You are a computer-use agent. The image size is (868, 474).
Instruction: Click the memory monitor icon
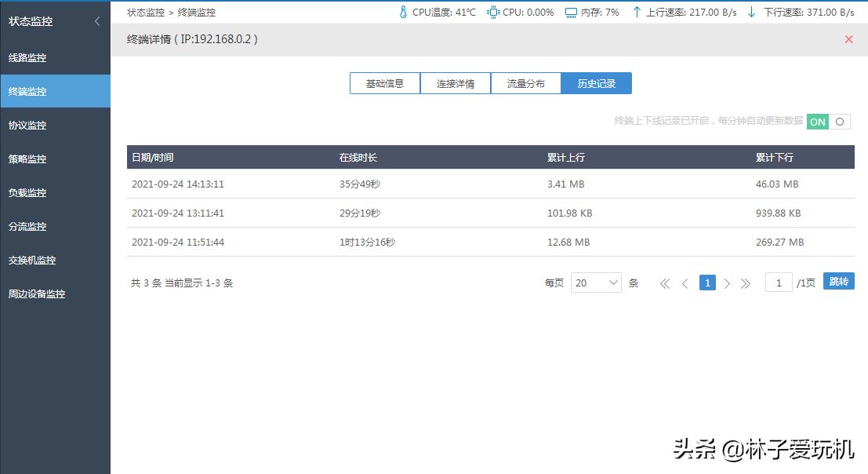click(x=571, y=13)
